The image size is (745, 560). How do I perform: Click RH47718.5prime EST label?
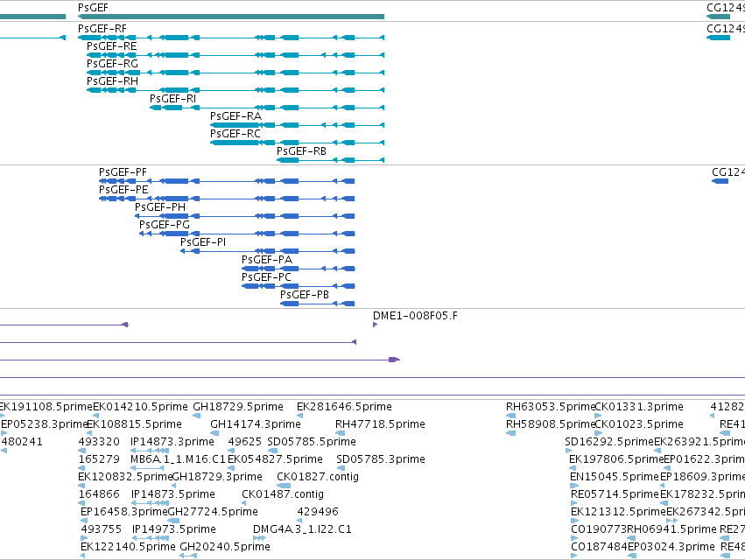380,424
